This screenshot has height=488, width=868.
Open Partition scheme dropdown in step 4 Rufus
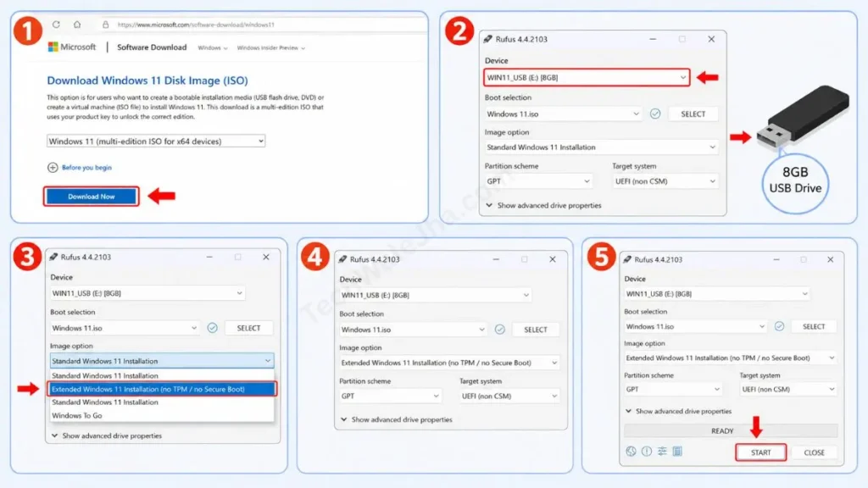tap(390, 396)
